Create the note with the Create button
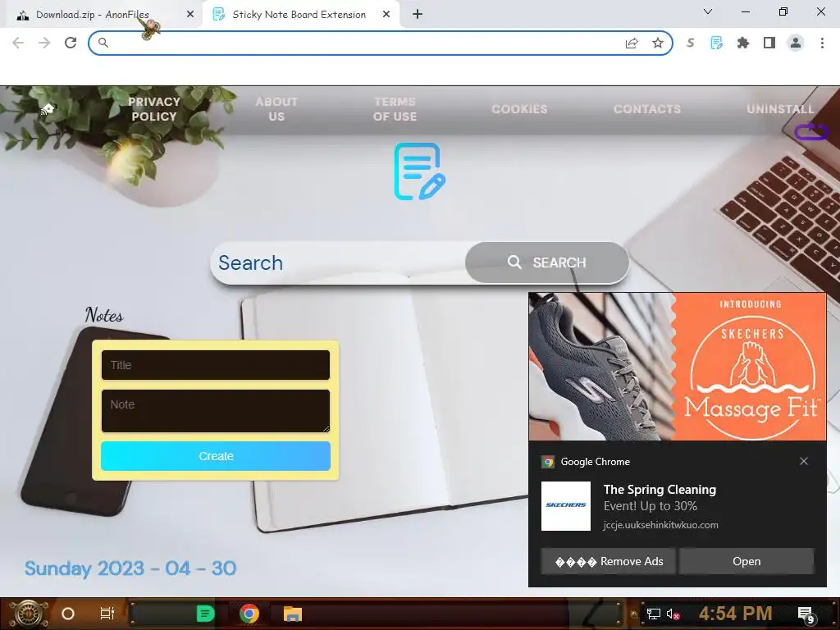 216,456
